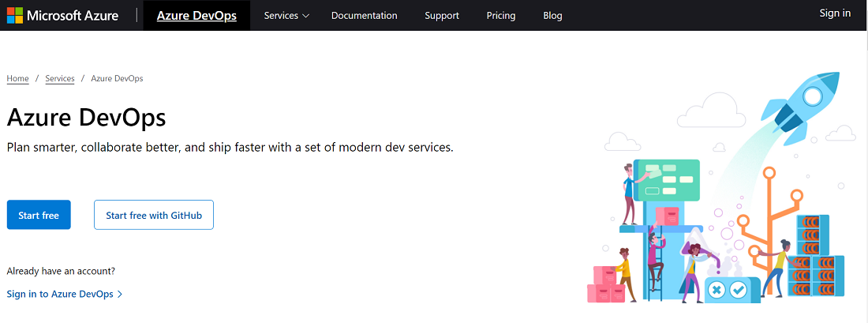Screen dimensions: 868x323
Task: Open the Support menu item
Action: tap(442, 15)
